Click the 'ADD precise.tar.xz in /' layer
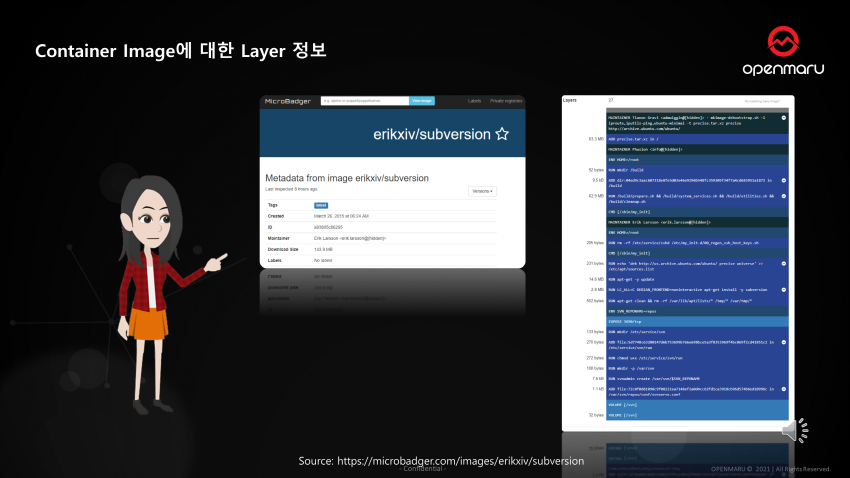850x478 pixels. [697, 139]
